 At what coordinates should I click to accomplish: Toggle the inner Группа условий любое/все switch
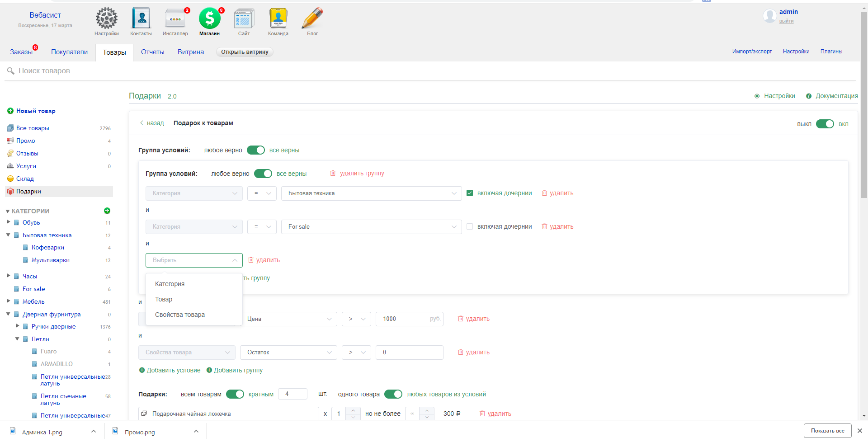pos(263,174)
